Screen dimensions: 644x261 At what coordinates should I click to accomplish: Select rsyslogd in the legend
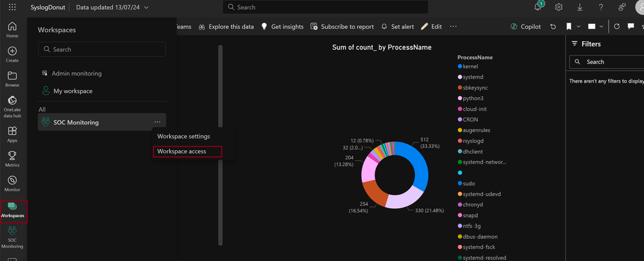pyautogui.click(x=471, y=140)
